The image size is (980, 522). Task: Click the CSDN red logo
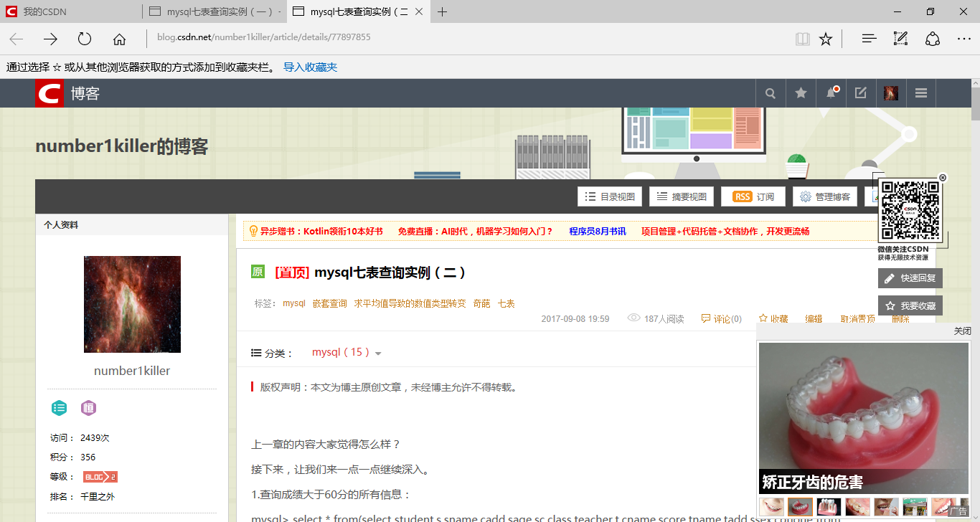(50, 93)
